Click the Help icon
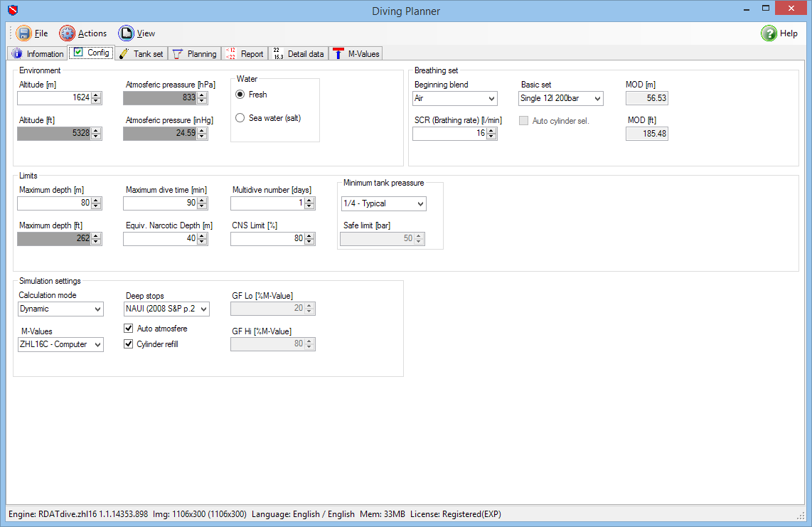Viewport: 812px width, 527px height. pos(769,33)
